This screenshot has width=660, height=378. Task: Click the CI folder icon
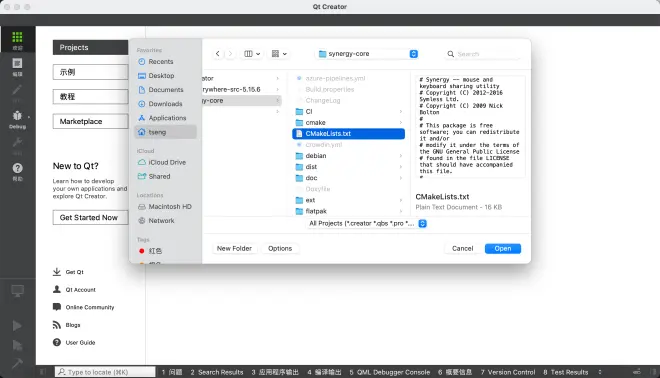coord(299,112)
